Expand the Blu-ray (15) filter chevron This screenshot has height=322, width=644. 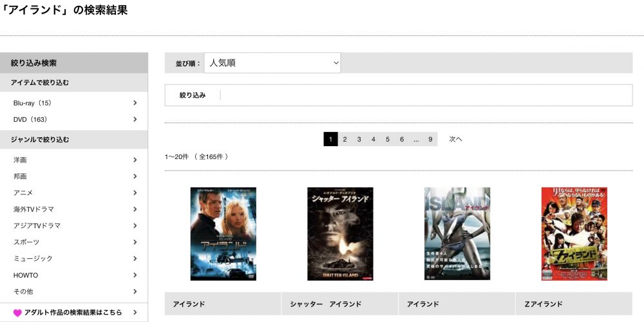[135, 102]
